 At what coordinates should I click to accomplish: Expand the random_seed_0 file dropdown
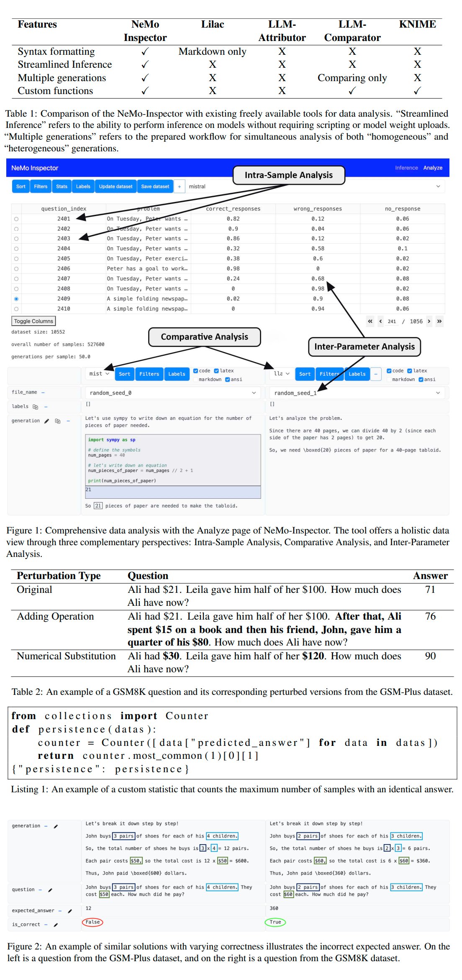[x=173, y=393]
